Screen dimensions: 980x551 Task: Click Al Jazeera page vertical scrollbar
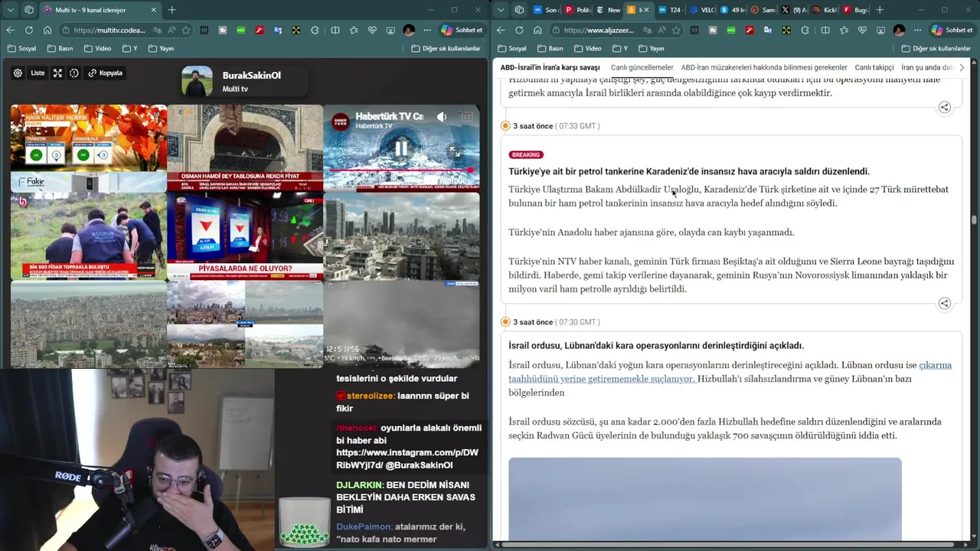tap(974, 220)
